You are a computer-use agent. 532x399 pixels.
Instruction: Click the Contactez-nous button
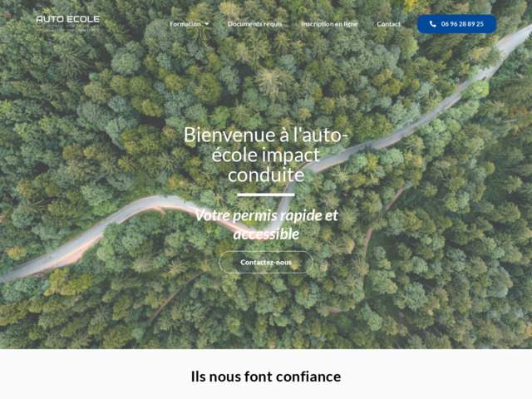pyautogui.click(x=266, y=263)
